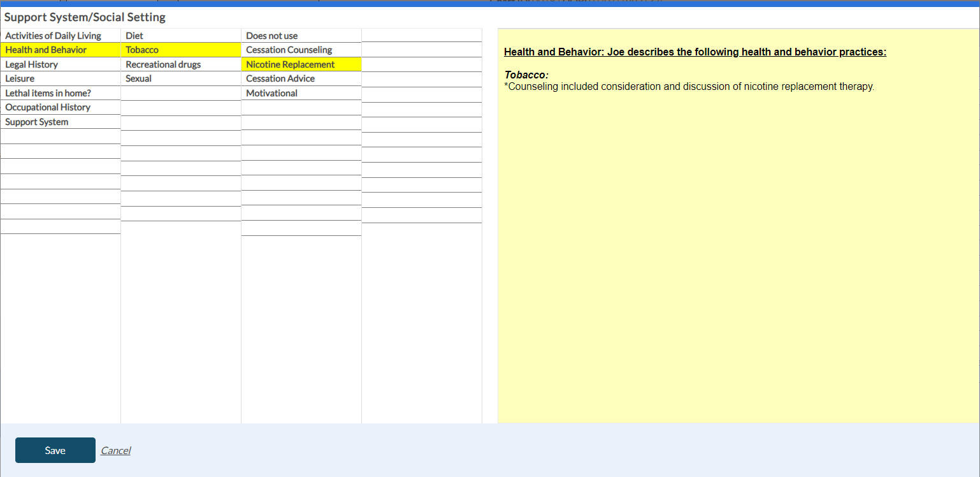Select the Support System category
Image resolution: width=980 pixels, height=477 pixels.
click(36, 122)
